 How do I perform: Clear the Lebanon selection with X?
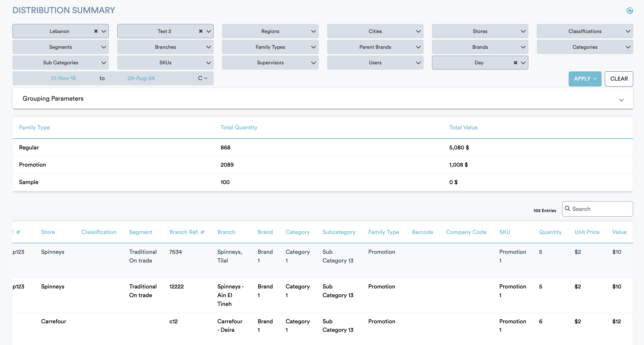pyautogui.click(x=96, y=31)
